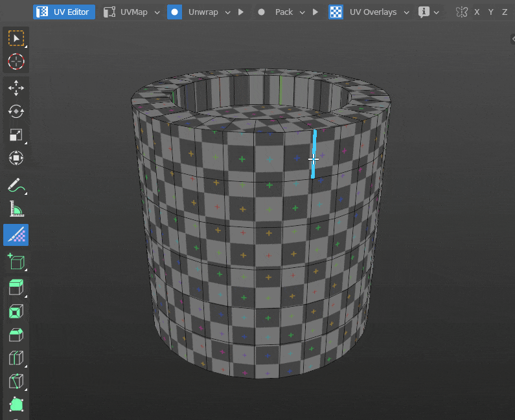Viewport: 515px width, 420px height.
Task: Run Unwrap with the play arrow
Action: tap(241, 12)
